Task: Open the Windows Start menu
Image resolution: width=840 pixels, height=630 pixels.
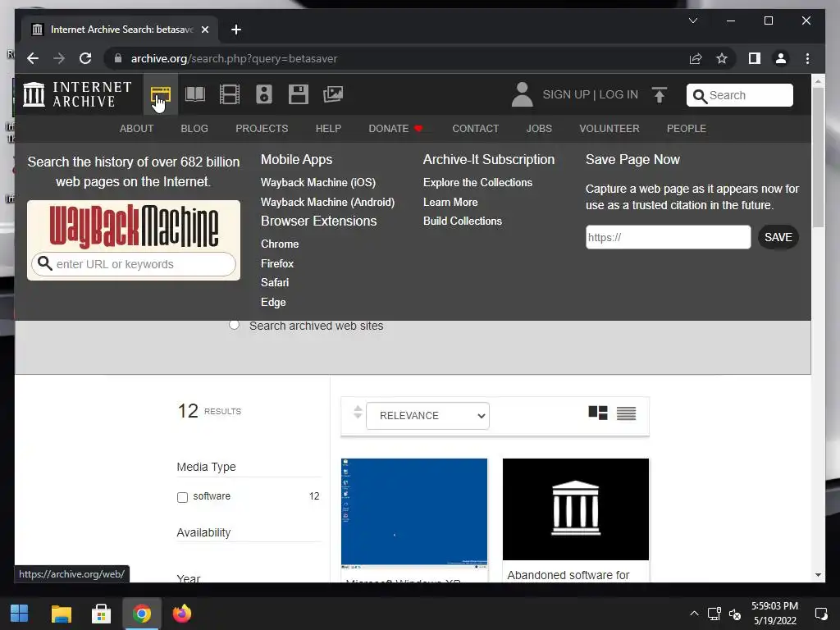Action: 20,614
